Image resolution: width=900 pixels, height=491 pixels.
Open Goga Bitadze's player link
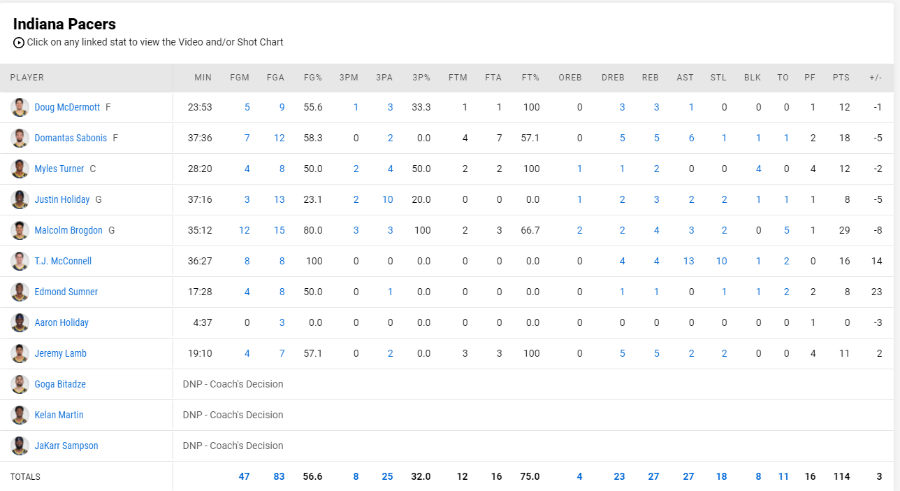[60, 384]
